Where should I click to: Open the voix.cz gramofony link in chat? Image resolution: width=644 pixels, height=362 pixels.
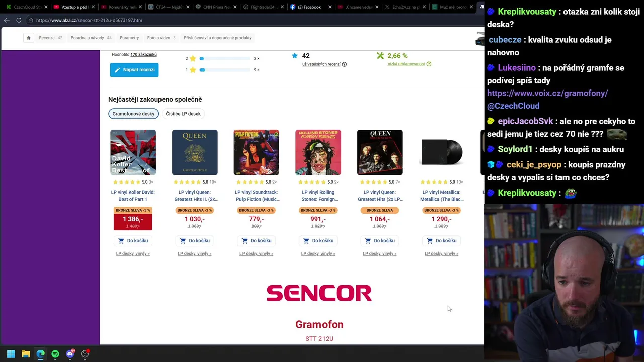click(x=547, y=93)
